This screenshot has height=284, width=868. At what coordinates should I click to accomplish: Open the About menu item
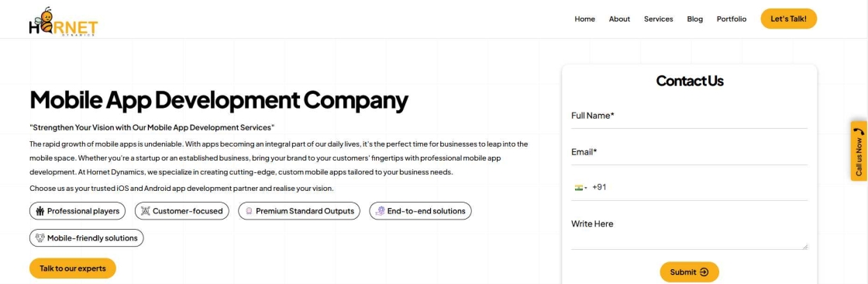619,19
